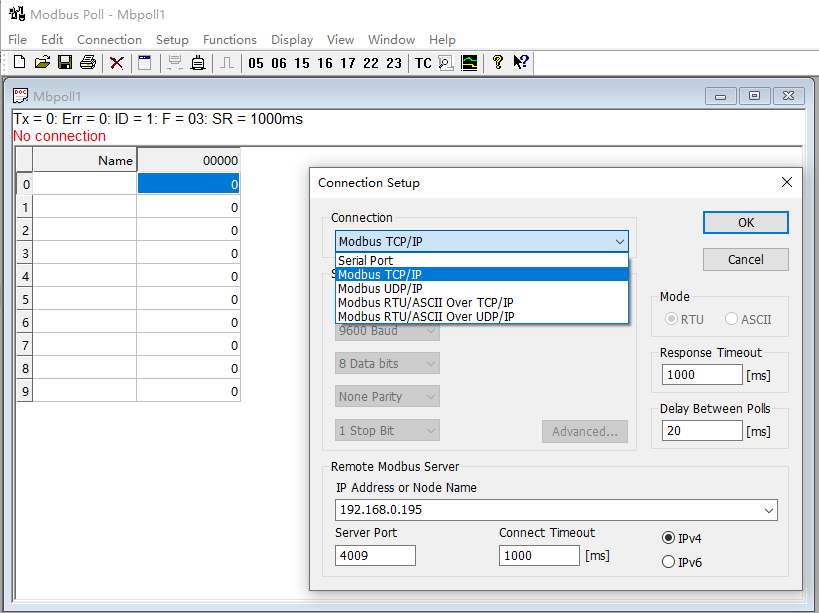819x613 pixels.
Task: Click the context help arrow-question icon
Action: [x=521, y=62]
